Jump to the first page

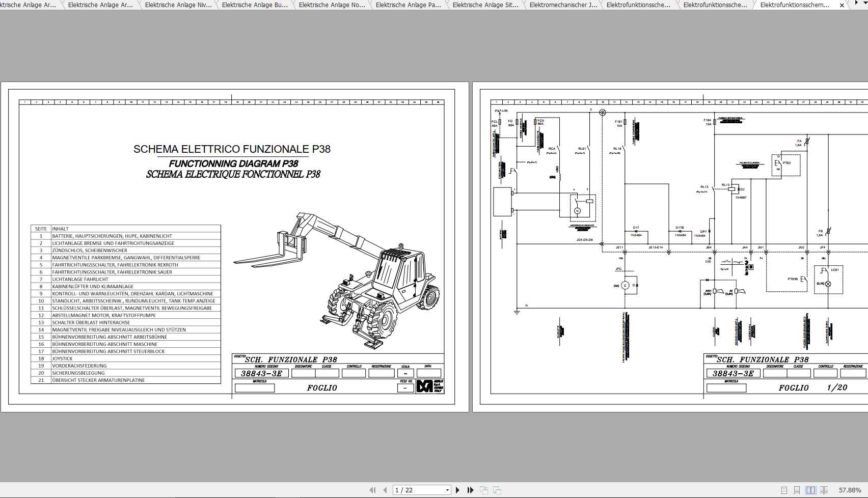click(372, 490)
